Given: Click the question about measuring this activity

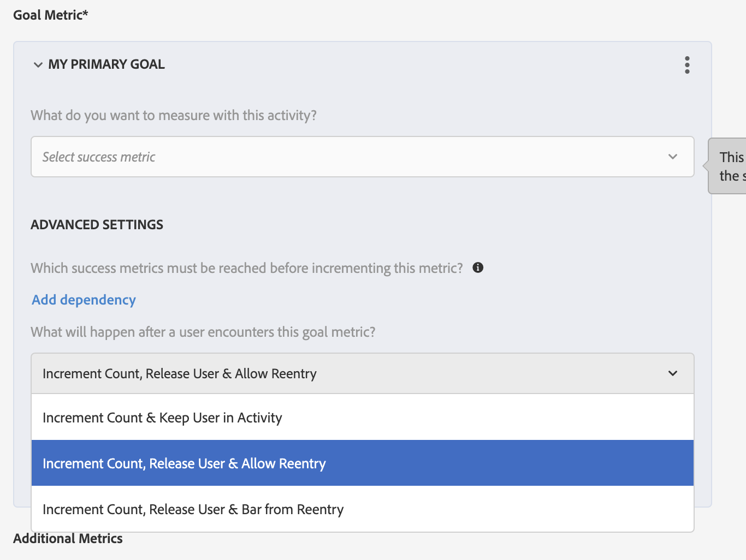Looking at the screenshot, I should pos(174,115).
